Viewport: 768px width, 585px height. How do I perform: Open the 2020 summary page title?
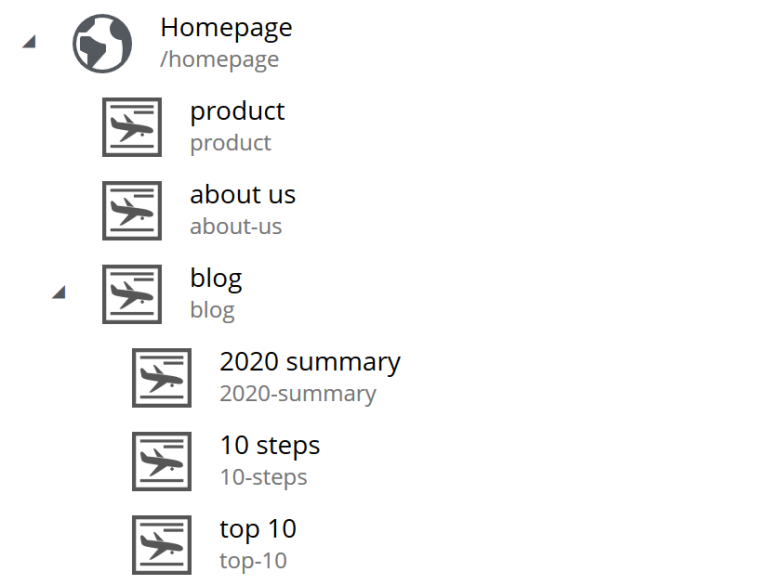(x=310, y=362)
